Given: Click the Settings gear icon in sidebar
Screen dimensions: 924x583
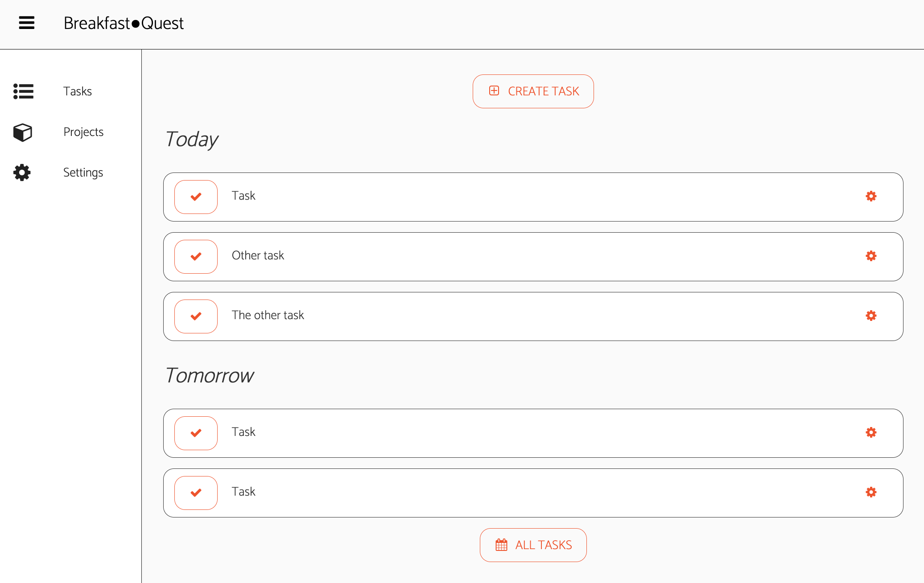Looking at the screenshot, I should click(22, 172).
